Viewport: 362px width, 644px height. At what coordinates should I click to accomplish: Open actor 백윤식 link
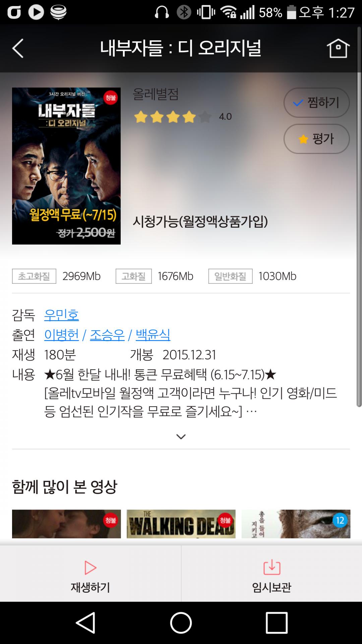click(153, 335)
